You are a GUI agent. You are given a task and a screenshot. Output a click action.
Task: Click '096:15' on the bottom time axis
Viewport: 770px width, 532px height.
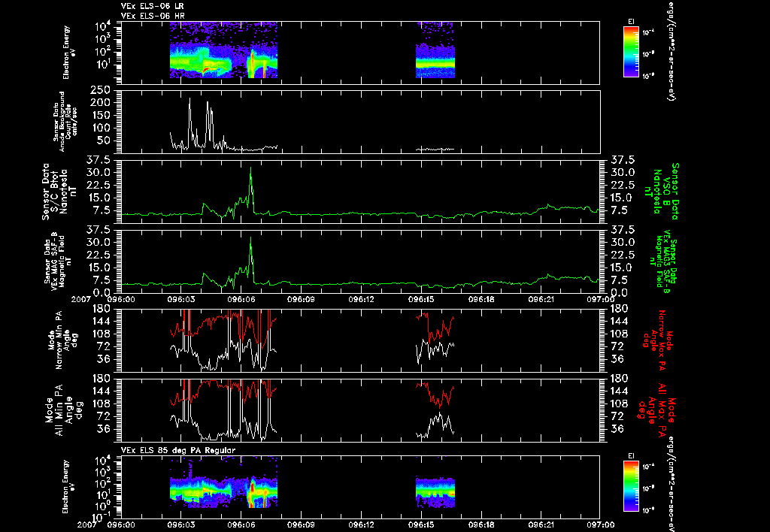420,524
